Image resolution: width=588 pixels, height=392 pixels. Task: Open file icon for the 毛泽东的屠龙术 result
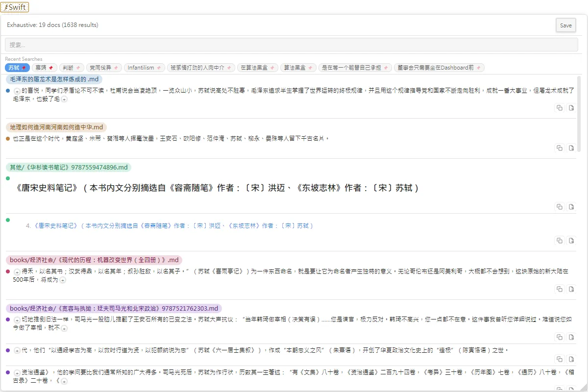click(571, 108)
